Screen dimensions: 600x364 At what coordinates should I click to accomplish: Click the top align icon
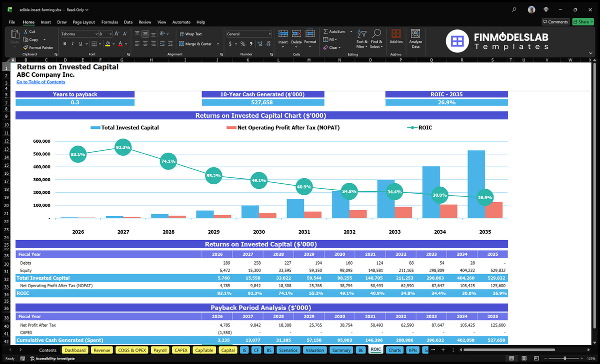pyautogui.click(x=137, y=34)
